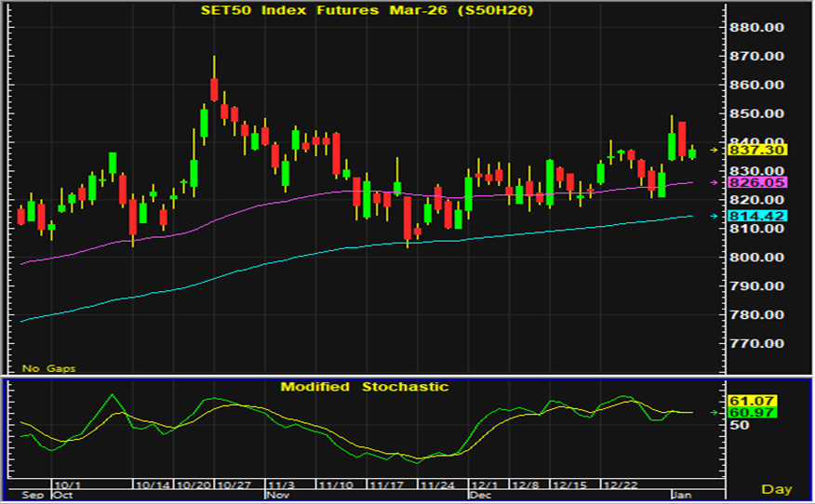
Task: Click the 50 level on stochastic scale
Action: (x=741, y=425)
